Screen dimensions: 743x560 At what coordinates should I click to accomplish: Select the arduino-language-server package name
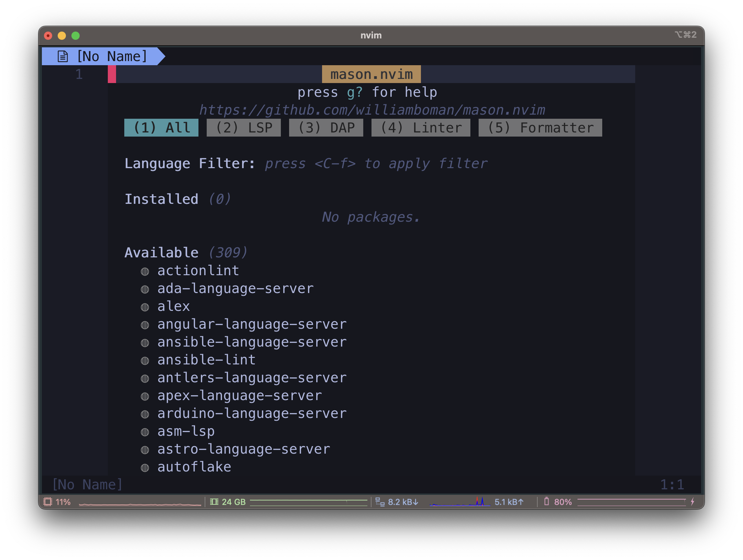252,413
